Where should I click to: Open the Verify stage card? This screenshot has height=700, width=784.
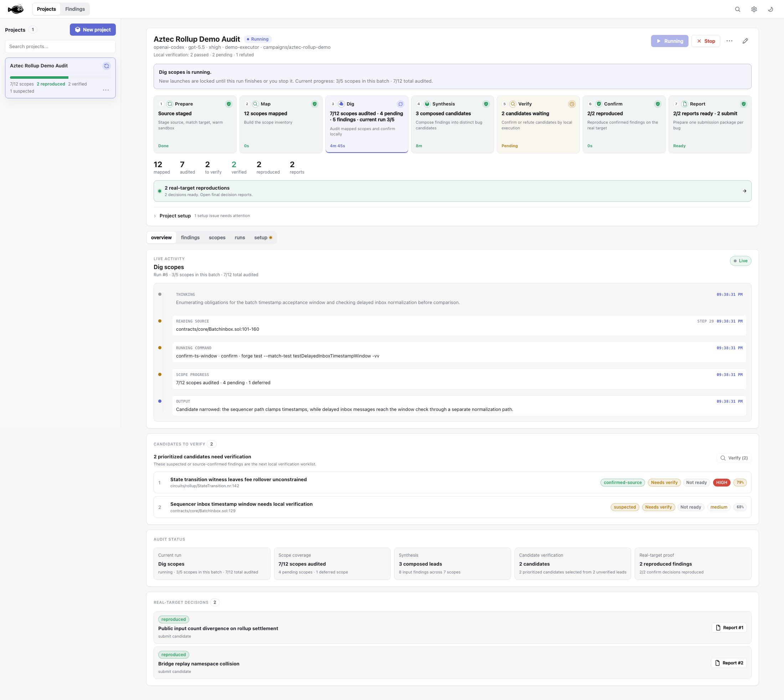538,124
